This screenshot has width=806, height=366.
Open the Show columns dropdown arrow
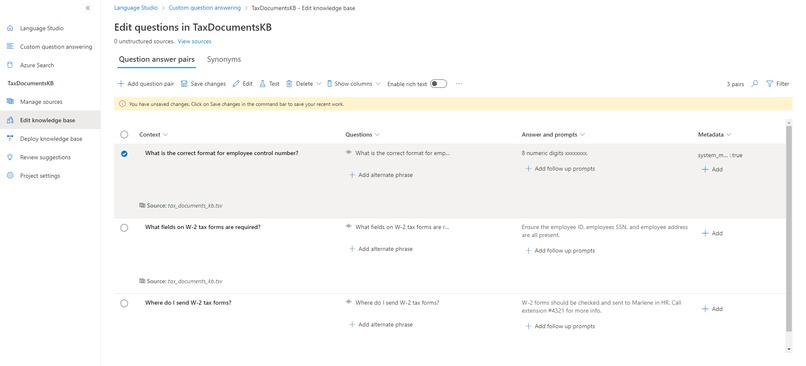(378, 84)
